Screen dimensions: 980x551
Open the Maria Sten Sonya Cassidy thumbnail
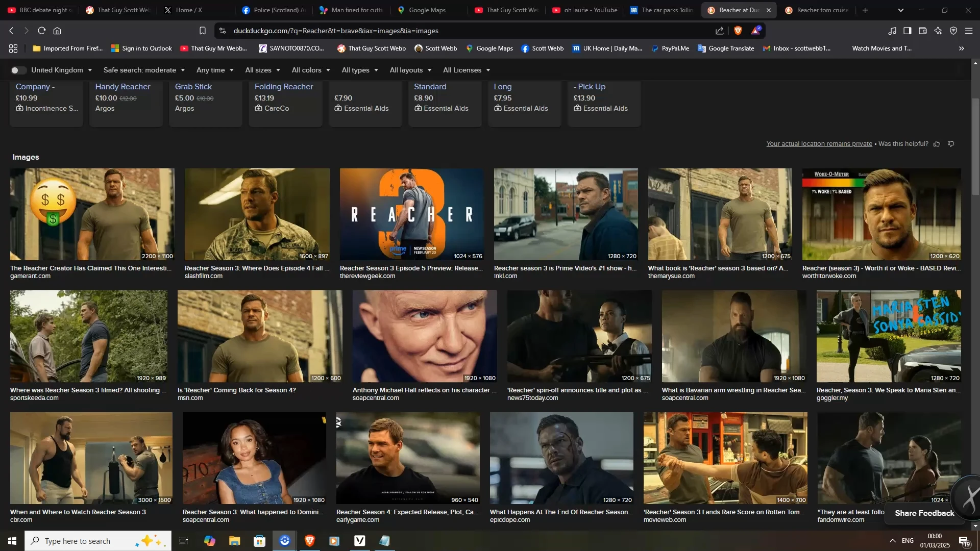point(889,336)
